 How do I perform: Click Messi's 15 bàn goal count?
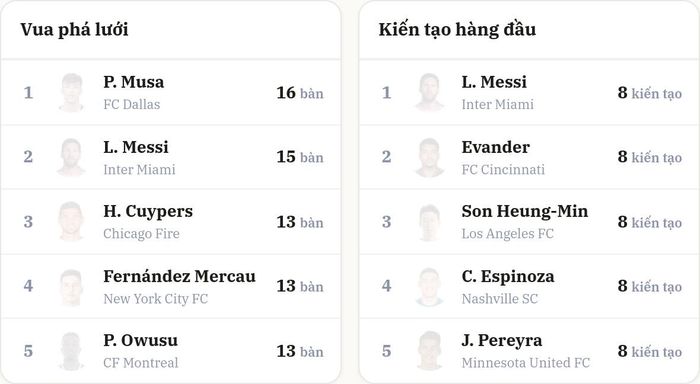[x=300, y=157]
